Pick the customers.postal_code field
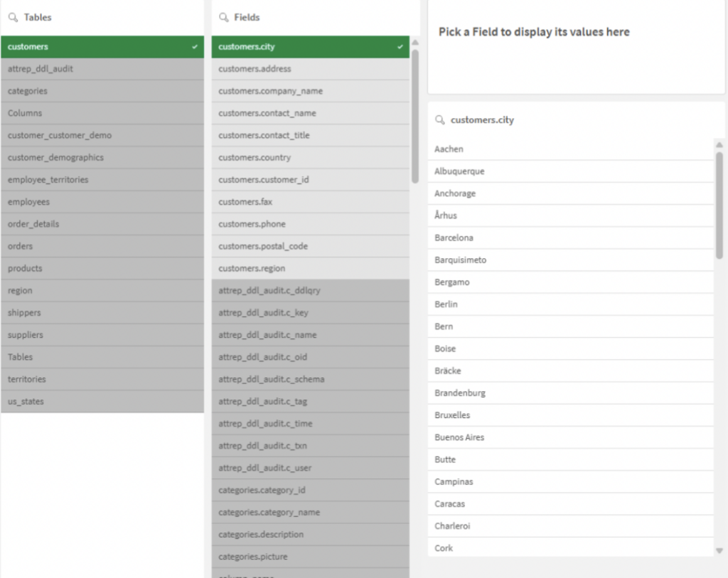The width and height of the screenshot is (728, 578). point(310,246)
